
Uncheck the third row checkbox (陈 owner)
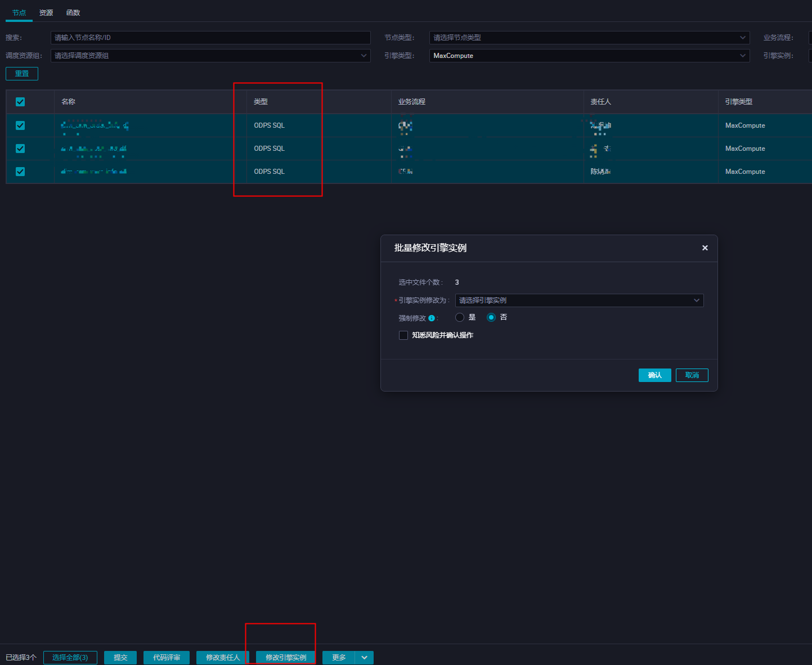tap(20, 172)
